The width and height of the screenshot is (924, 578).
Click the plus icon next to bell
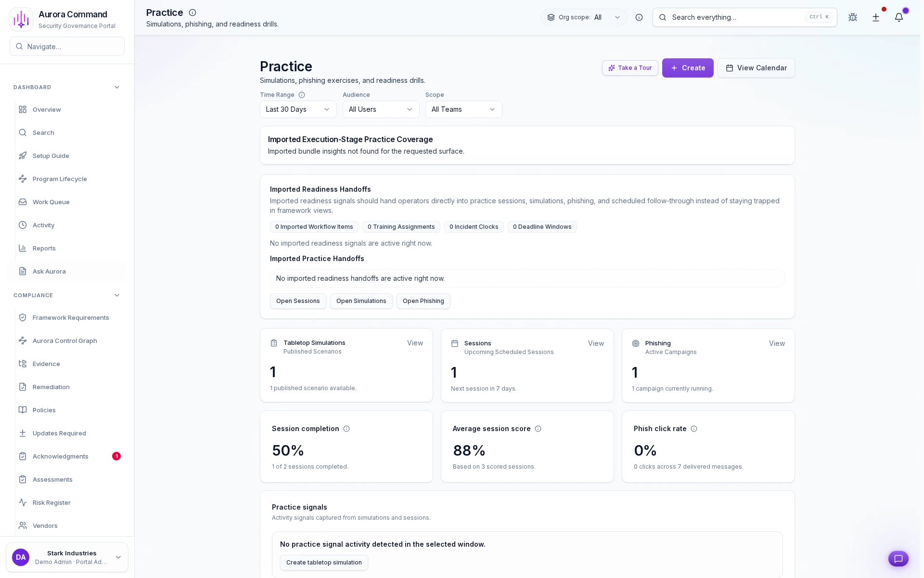pos(876,17)
